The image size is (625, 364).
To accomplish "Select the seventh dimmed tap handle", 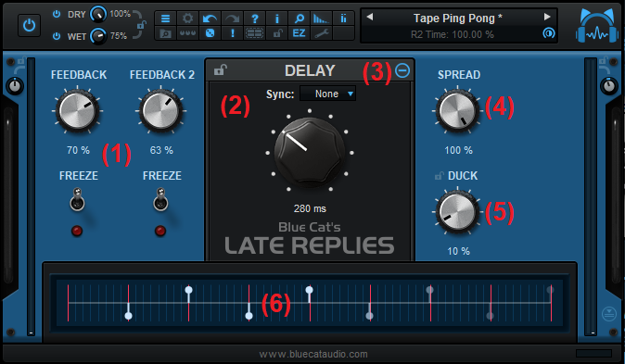I will (x=490, y=316).
